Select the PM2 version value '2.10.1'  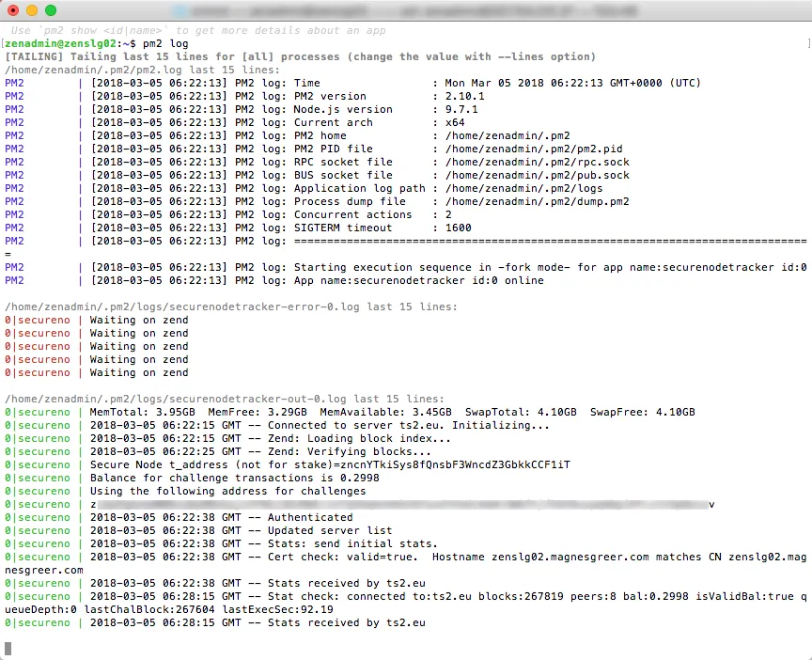pyautogui.click(x=465, y=96)
